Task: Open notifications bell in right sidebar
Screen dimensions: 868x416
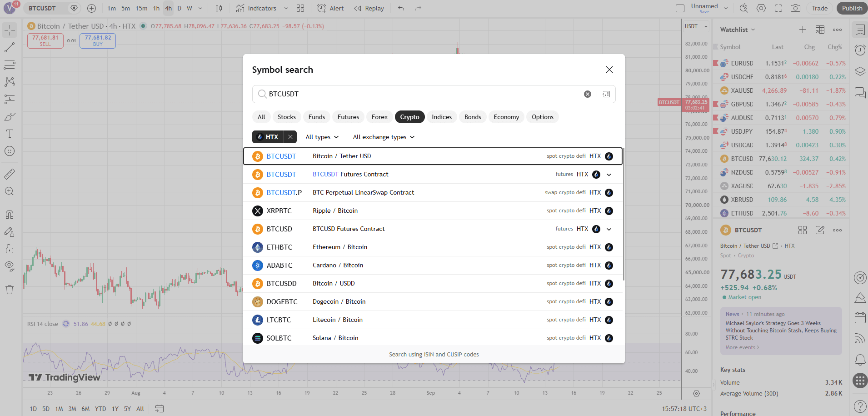Action: 860,360
